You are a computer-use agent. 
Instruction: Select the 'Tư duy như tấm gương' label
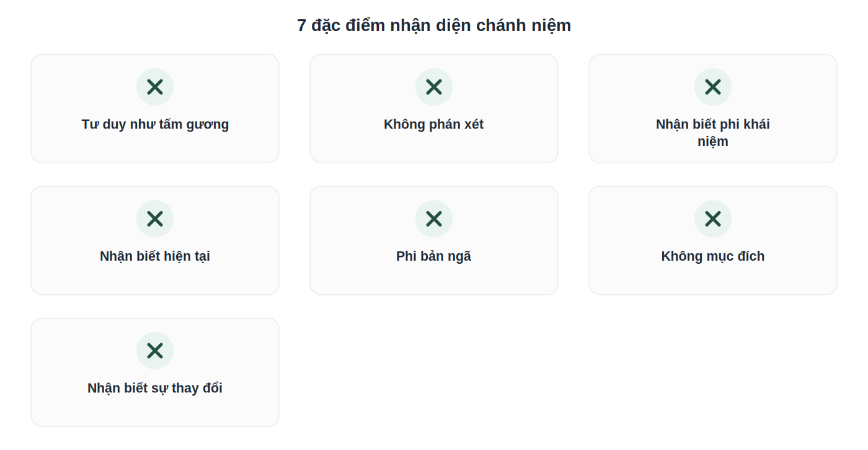click(155, 124)
